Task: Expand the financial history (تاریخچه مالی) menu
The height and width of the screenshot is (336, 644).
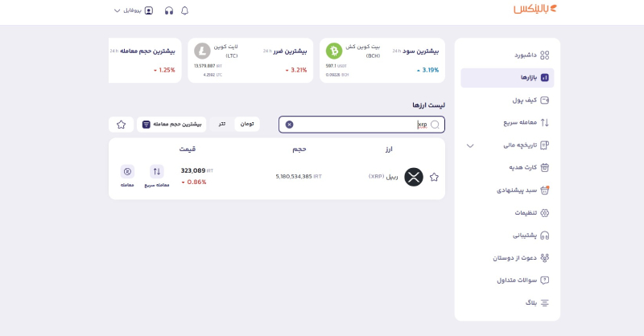Action: click(x=471, y=145)
